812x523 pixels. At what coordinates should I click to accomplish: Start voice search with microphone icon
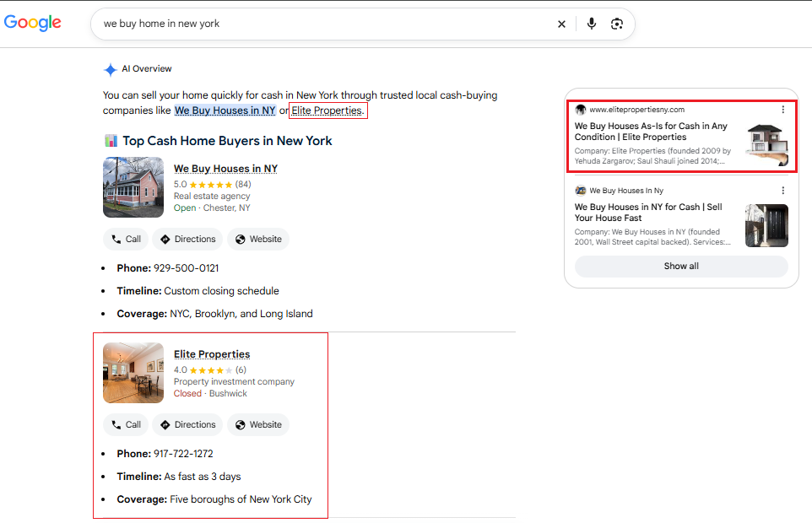592,24
